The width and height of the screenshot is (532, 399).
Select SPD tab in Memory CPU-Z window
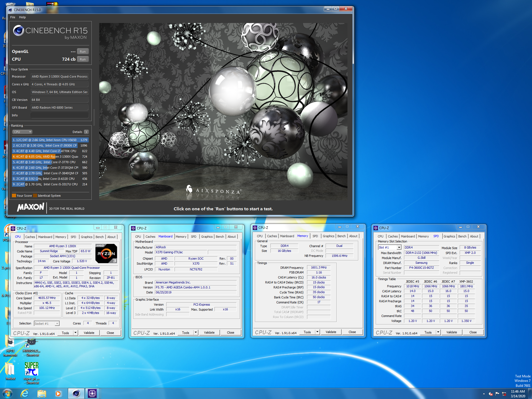pyautogui.click(x=315, y=236)
